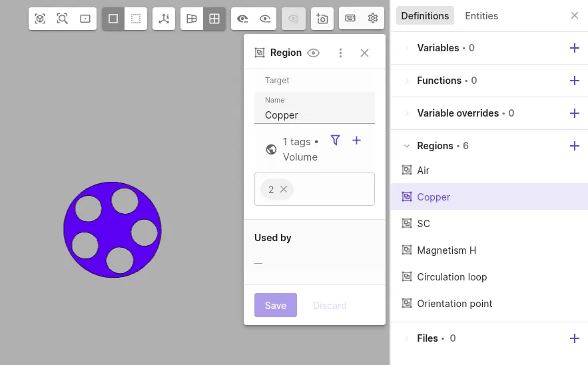The width and height of the screenshot is (588, 365).
Task: Click the add camera snapshot icon
Action: tap(322, 19)
